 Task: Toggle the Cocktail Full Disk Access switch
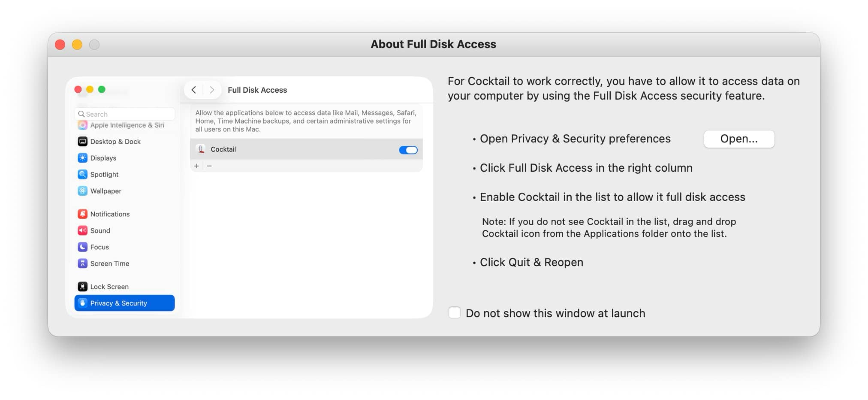coord(408,150)
